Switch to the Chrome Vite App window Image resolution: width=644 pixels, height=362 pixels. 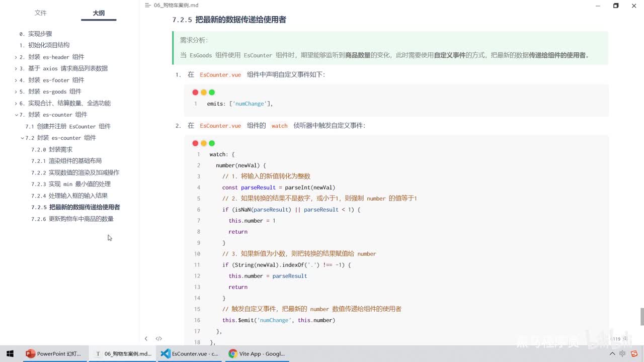[x=257, y=354]
